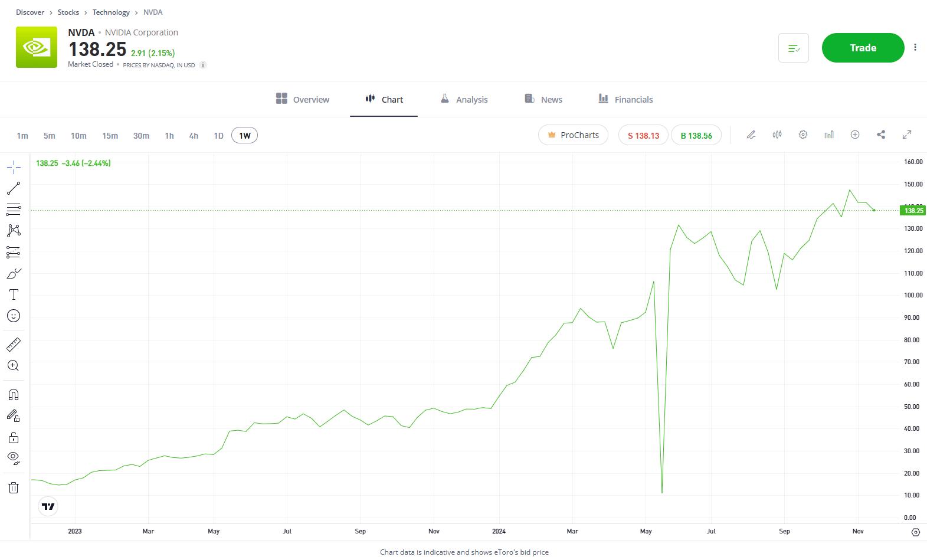Image resolution: width=927 pixels, height=560 pixels.
Task: Click the Sell price S 138.13
Action: click(x=643, y=135)
